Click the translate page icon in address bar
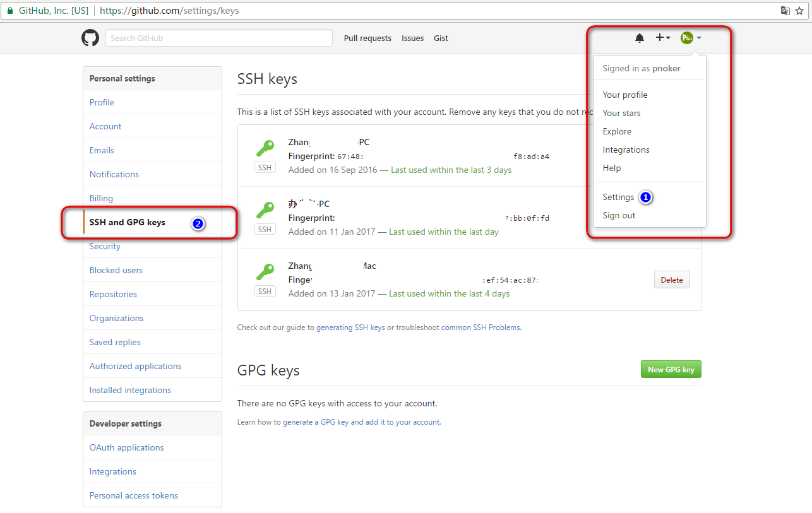812x513 pixels. tap(785, 11)
